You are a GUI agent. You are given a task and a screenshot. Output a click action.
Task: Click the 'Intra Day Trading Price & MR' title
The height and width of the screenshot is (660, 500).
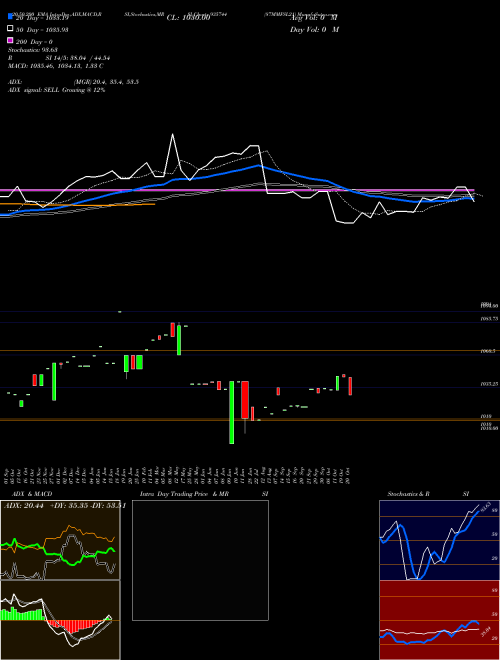(x=184, y=494)
